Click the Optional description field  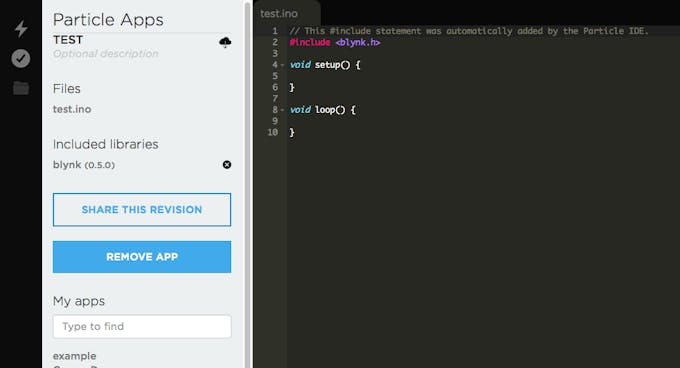click(105, 54)
